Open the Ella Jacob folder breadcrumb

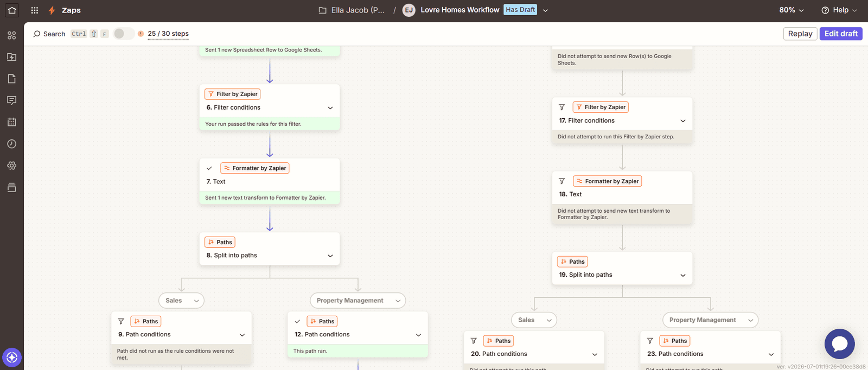point(352,10)
